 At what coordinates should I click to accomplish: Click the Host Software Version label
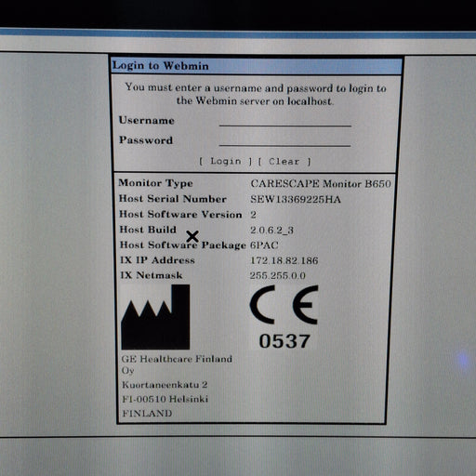pos(180,215)
